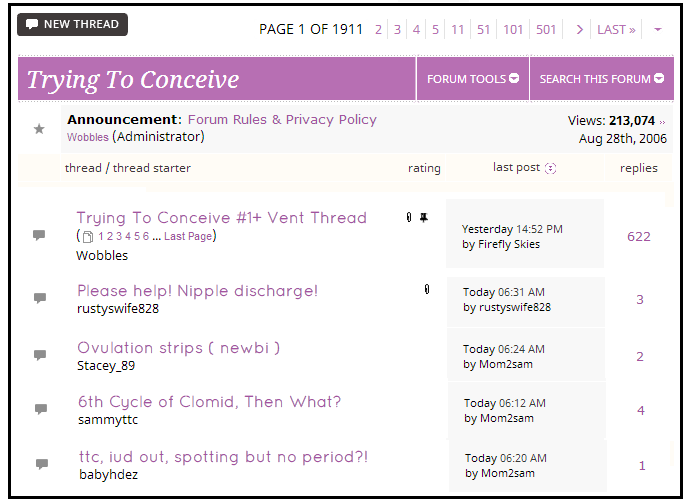Jump to page 4 in pagination
Image resolution: width=684 pixels, height=500 pixels.
coord(416,30)
